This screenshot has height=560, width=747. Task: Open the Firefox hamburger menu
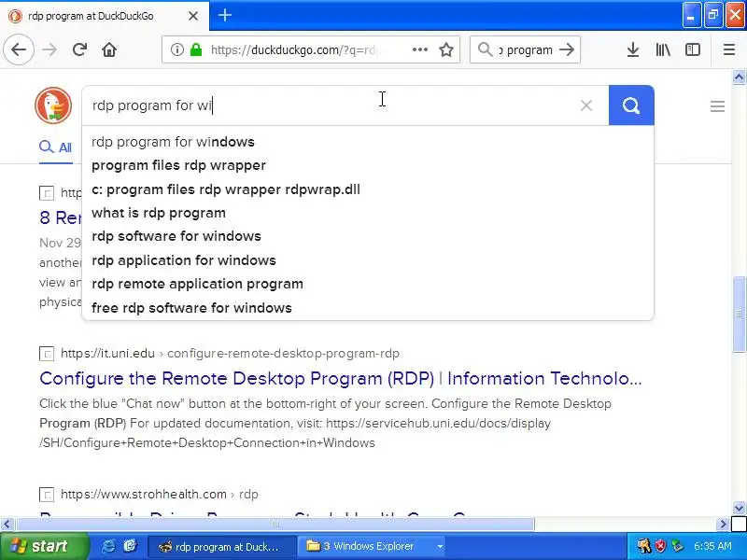click(x=729, y=49)
